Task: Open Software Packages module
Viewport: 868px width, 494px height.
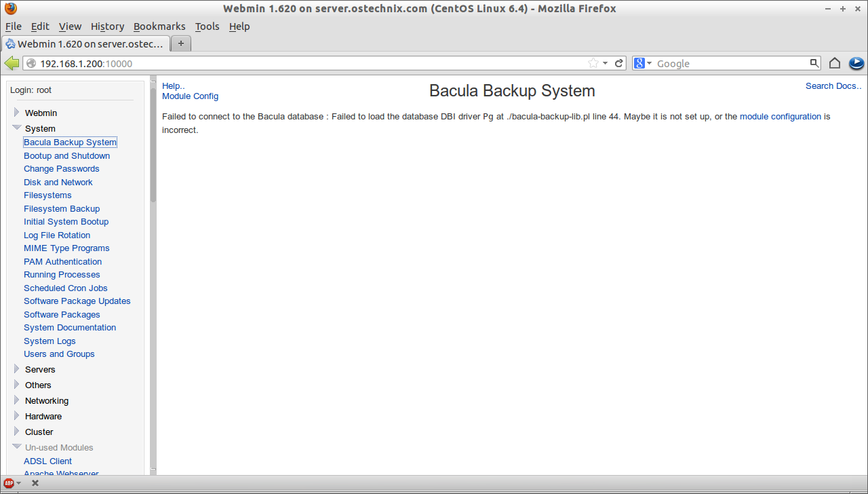Action: [62, 314]
